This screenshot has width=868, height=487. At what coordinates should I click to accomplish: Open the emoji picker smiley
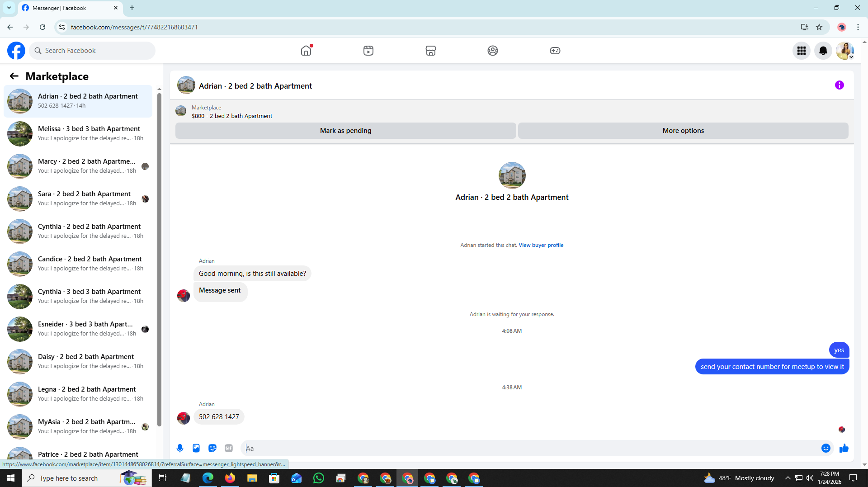[x=826, y=448]
